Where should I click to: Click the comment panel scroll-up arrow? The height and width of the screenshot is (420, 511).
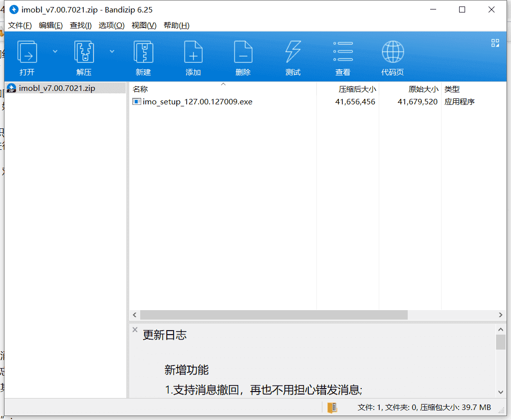[501, 330]
